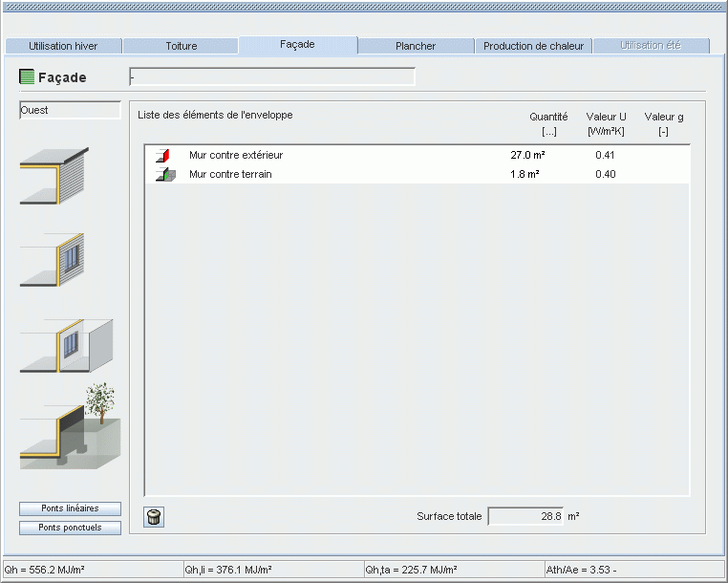Viewport: 728px width, 583px height.
Task: Click the Ouest orientation field
Action: coord(70,111)
